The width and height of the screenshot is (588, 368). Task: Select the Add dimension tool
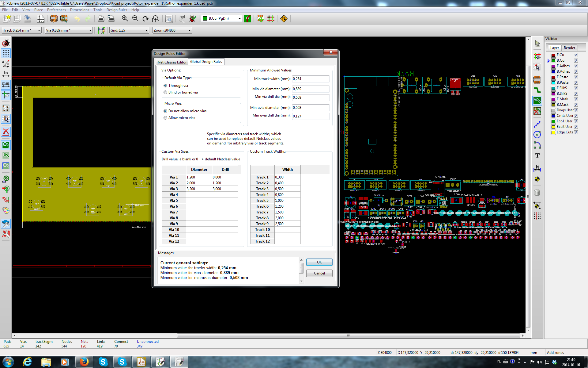click(x=537, y=169)
